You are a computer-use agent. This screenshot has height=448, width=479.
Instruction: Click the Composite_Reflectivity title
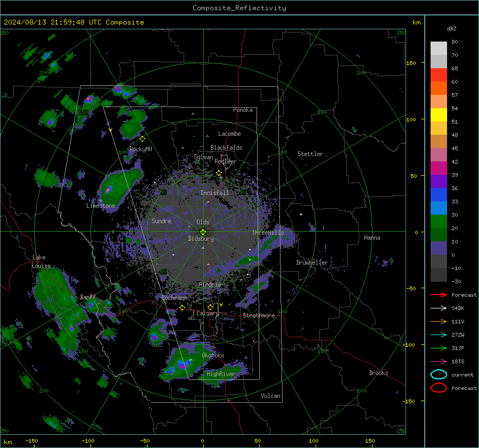240,8
